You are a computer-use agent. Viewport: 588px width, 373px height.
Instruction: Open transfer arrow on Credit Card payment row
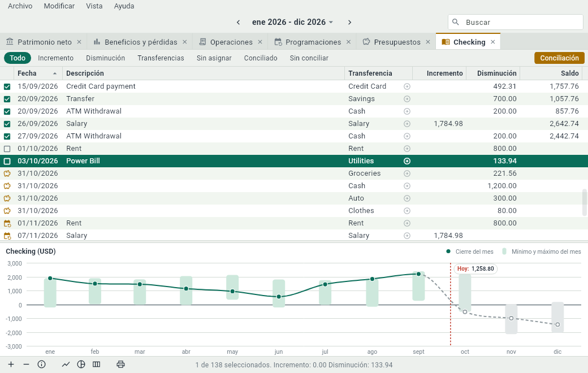pyautogui.click(x=407, y=86)
